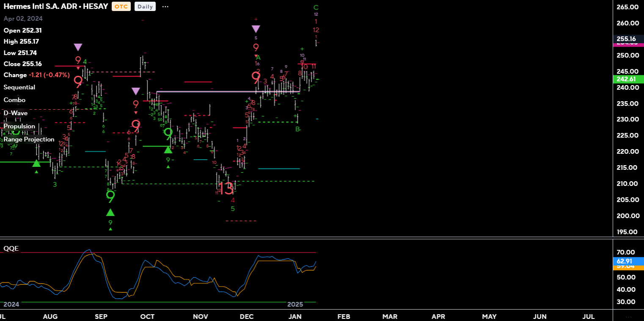Click the green B wave label
The width and height of the screenshot is (644, 321).
point(297,129)
